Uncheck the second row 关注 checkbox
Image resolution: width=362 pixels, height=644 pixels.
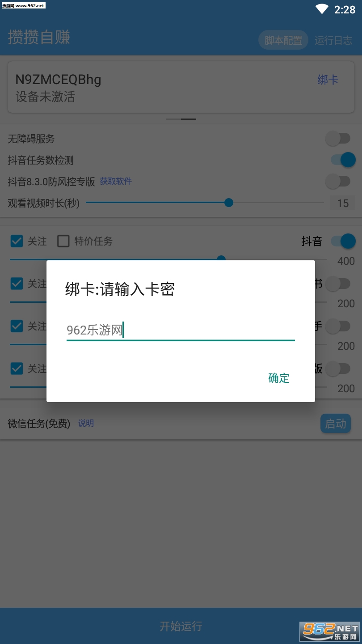pyautogui.click(x=17, y=284)
